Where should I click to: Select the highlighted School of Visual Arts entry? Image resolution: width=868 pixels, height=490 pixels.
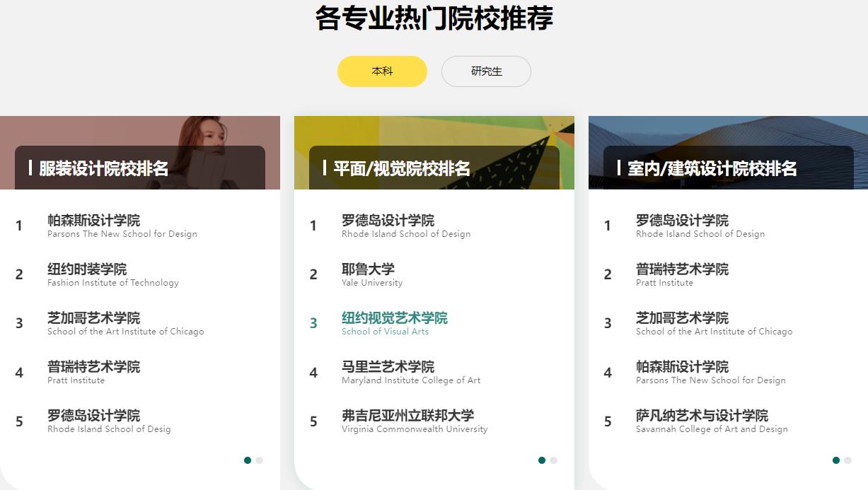395,322
